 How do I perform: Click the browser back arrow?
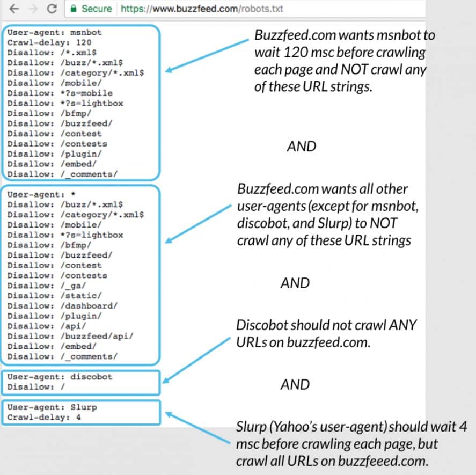click(13, 9)
